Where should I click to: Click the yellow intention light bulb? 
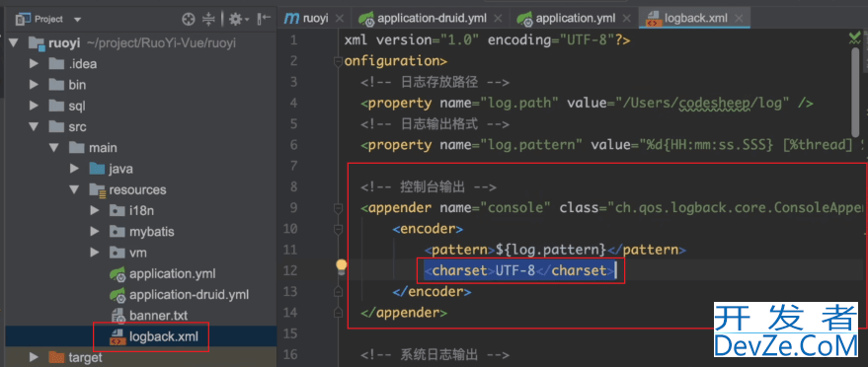341,267
